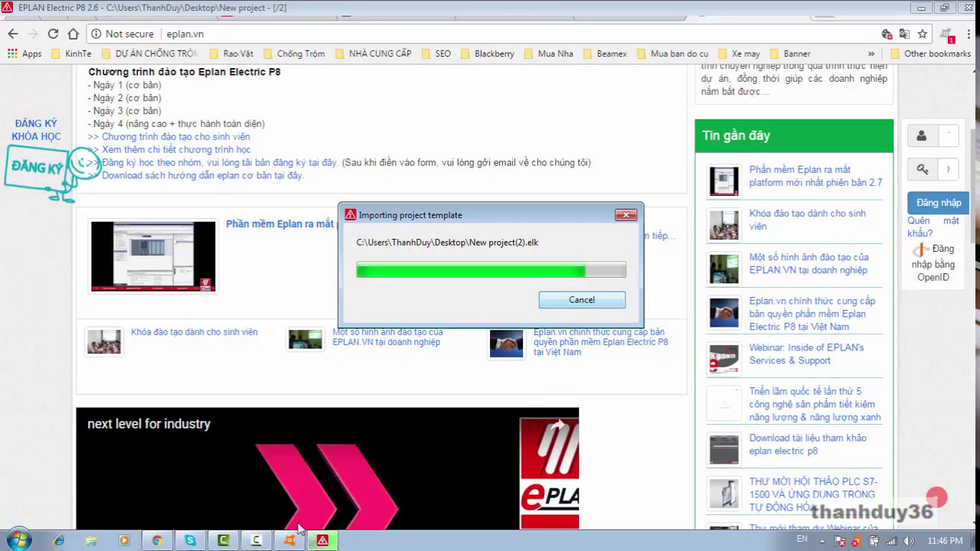Screen dimensions: 980x551
Task: Click the user profile icon in login panel
Action: click(921, 135)
